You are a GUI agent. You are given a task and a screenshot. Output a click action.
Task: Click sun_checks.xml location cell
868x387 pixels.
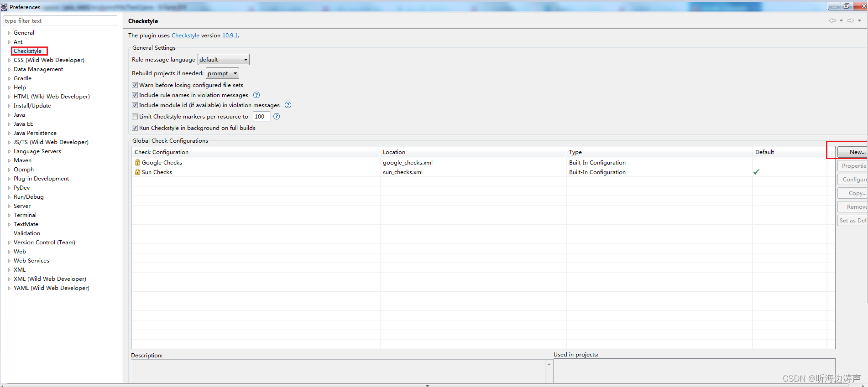click(x=403, y=172)
